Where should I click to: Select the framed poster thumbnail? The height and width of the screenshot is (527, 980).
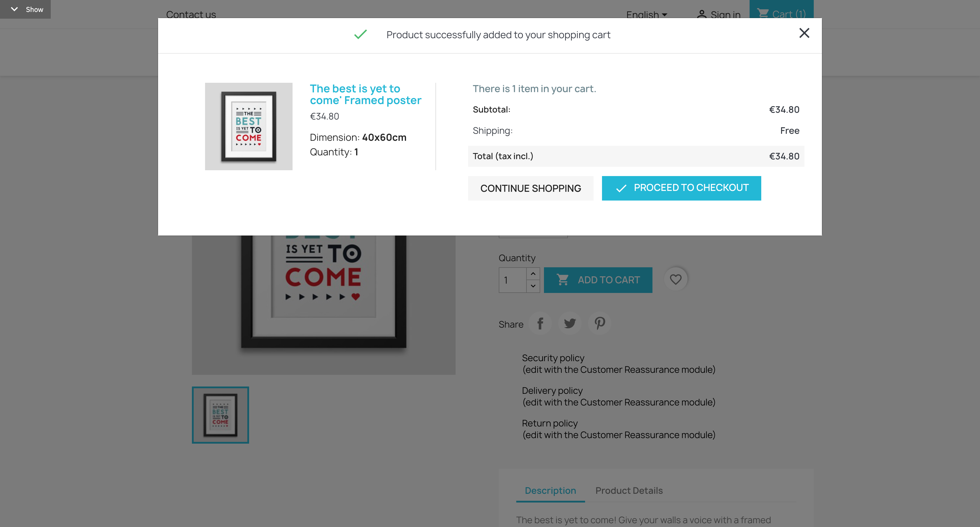point(220,415)
